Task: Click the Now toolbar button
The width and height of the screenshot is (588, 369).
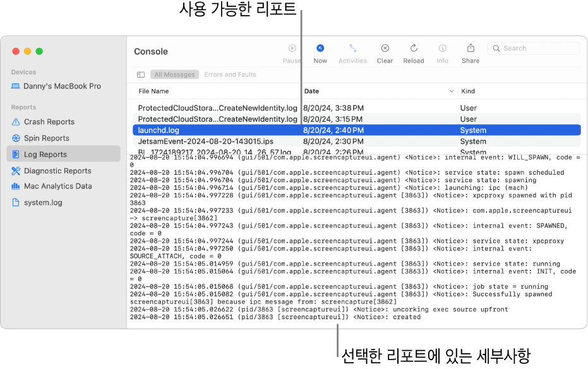Action: pyautogui.click(x=320, y=54)
